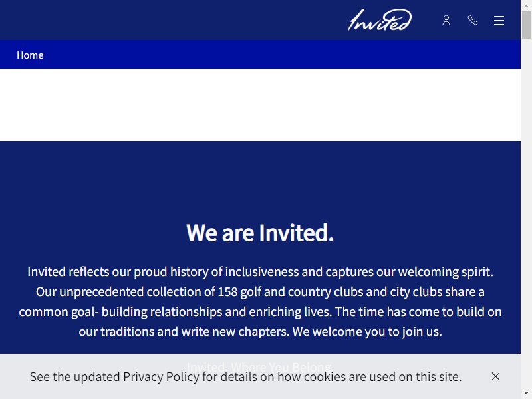
Task: Click the "We welcome you to join us." sentence
Action: (x=367, y=331)
